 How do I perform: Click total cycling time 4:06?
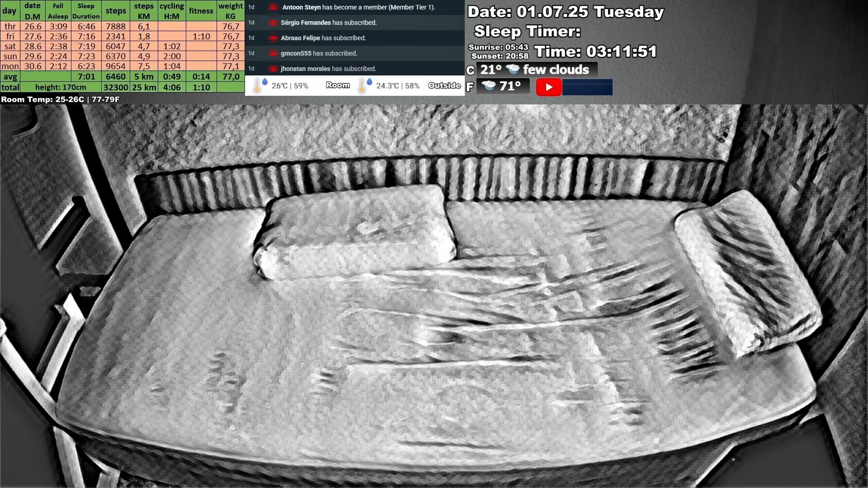[172, 87]
